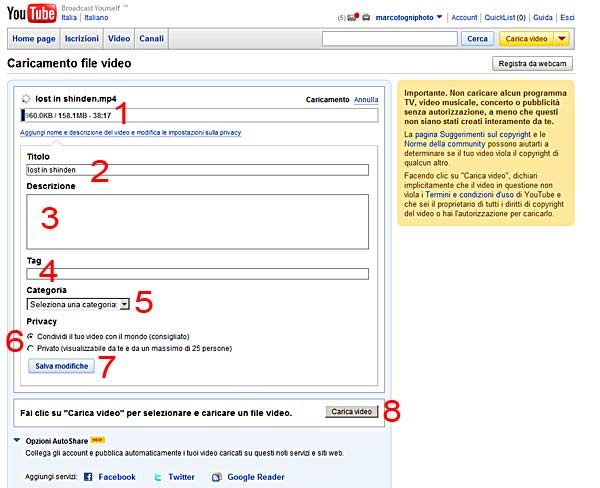Click the Facebook service icon

[x=88, y=477]
